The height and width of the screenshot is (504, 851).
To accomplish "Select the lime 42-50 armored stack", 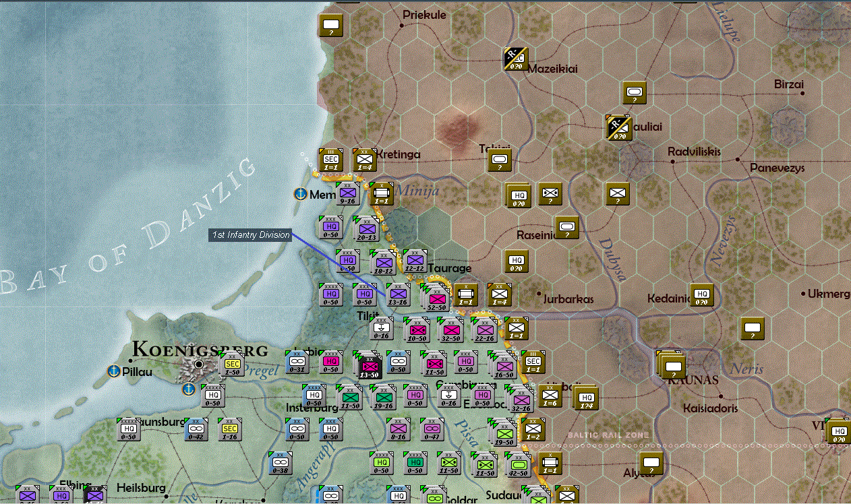I will (x=519, y=466).
